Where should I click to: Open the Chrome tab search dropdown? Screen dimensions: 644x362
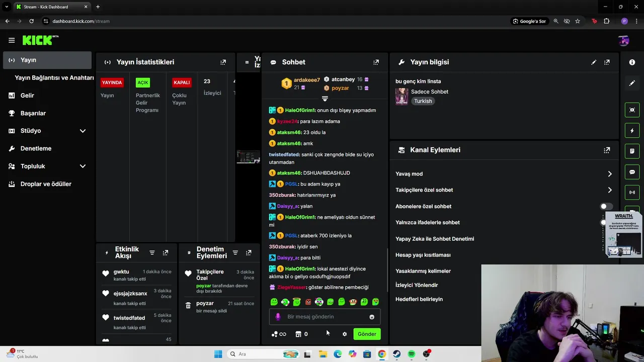point(7,7)
